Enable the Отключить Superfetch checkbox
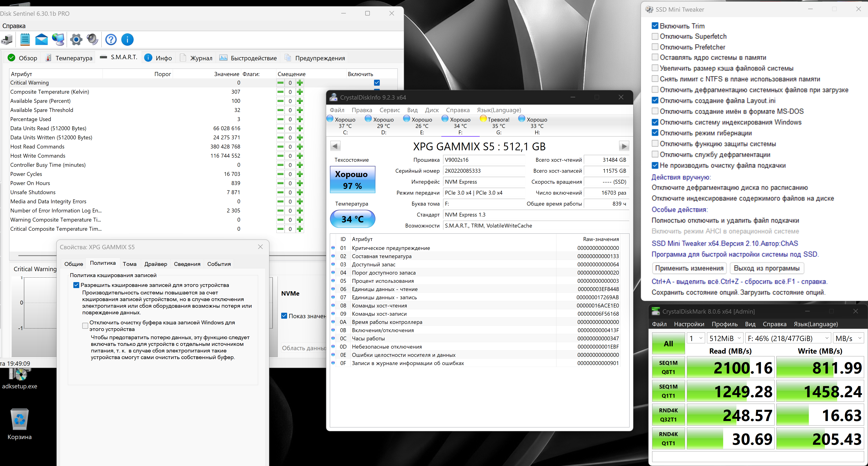868x466 pixels. click(x=655, y=36)
